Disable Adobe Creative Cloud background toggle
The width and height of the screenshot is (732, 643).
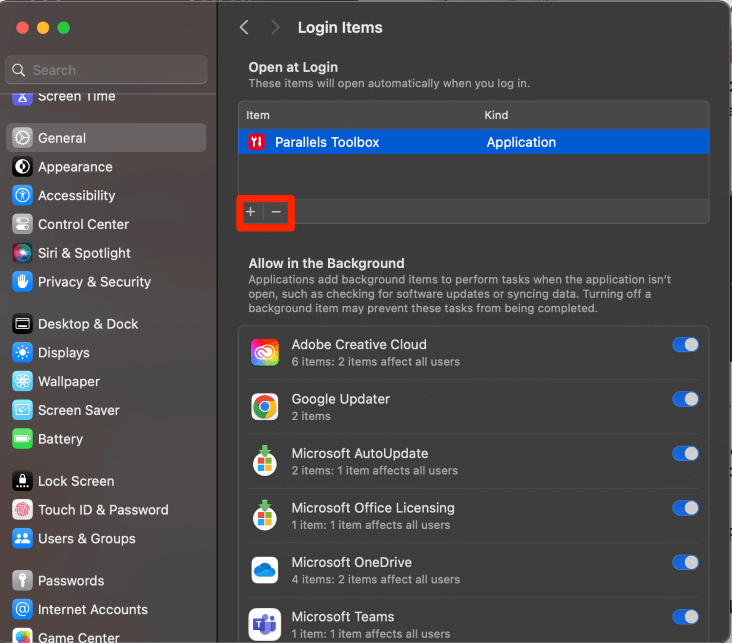(685, 345)
